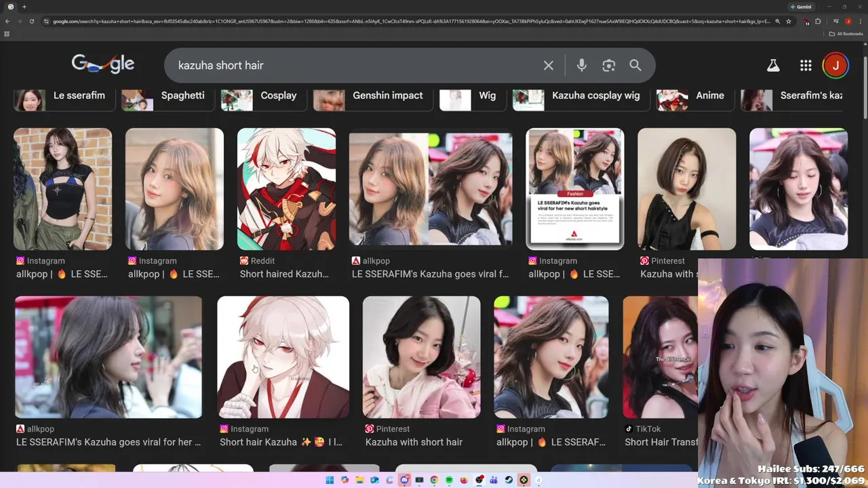Reload the current page
Viewport: 868px width, 488px height.
[32, 21]
